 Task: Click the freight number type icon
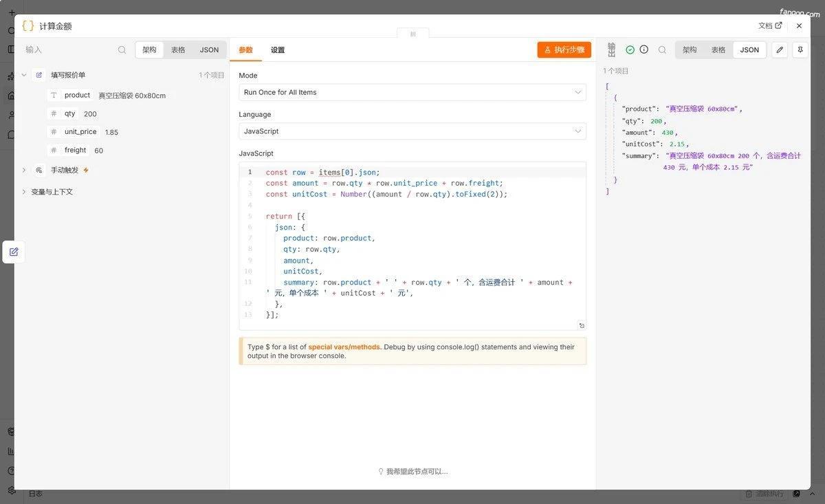54,150
